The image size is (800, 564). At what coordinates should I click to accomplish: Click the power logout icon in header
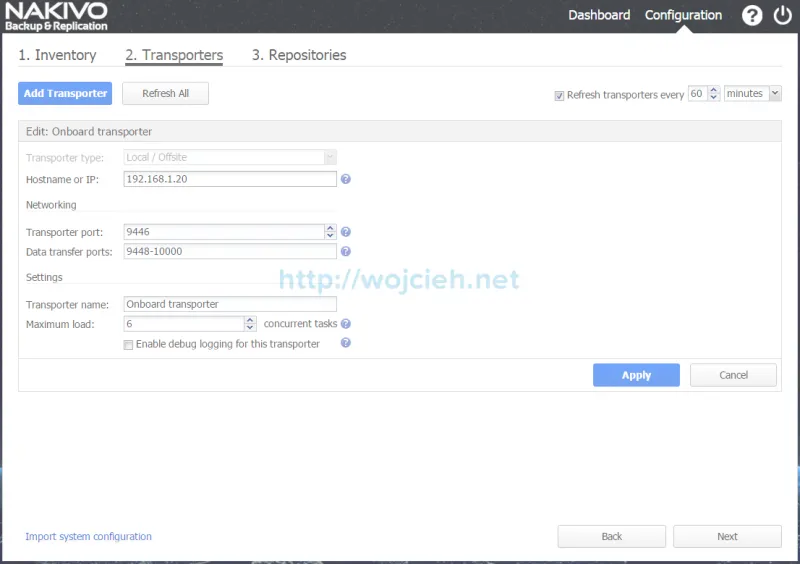click(781, 16)
